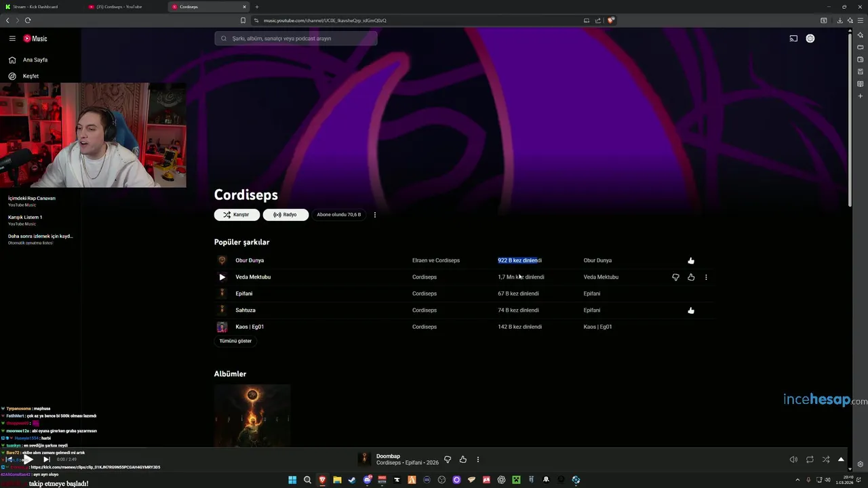The width and height of the screenshot is (868, 488).
Task: Click Kaos | Eg01 song thumbnail
Action: coord(222,327)
